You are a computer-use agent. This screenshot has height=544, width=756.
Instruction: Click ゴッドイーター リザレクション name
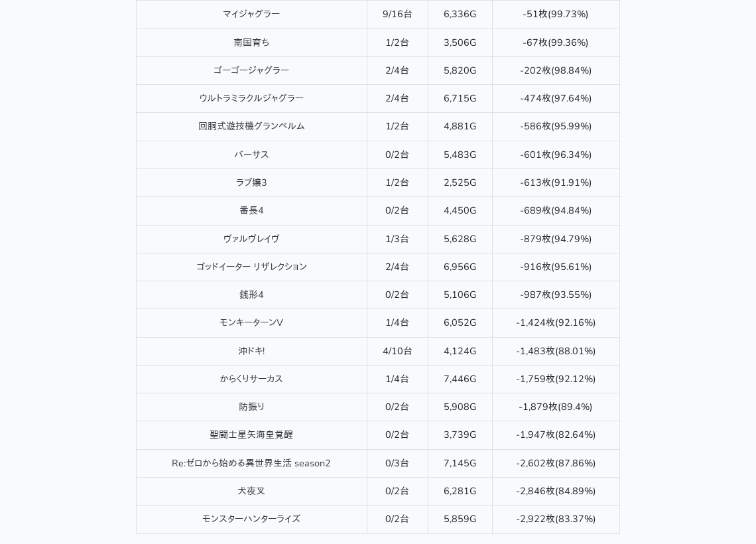click(251, 267)
